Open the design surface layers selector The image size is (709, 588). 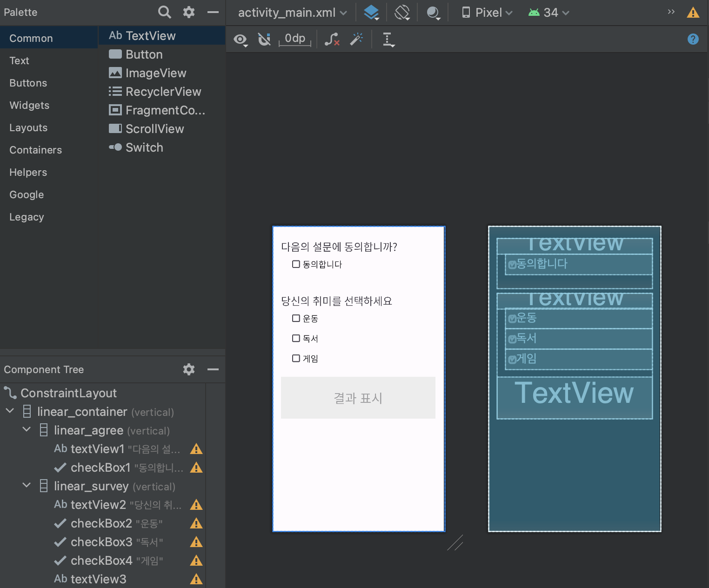pyautogui.click(x=371, y=13)
